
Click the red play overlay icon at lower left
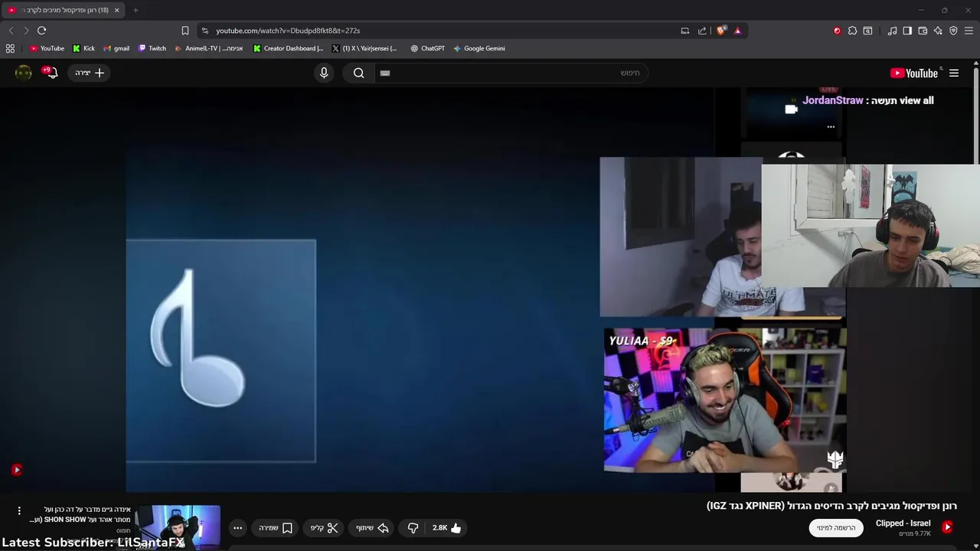[17, 470]
